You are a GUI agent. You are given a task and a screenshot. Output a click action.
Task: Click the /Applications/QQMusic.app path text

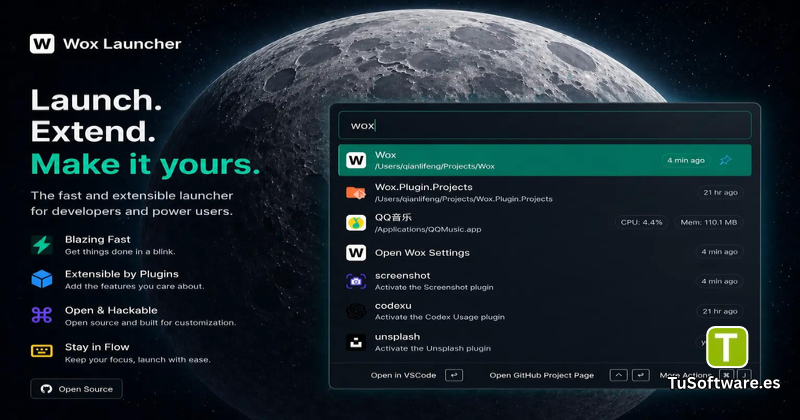point(428,229)
